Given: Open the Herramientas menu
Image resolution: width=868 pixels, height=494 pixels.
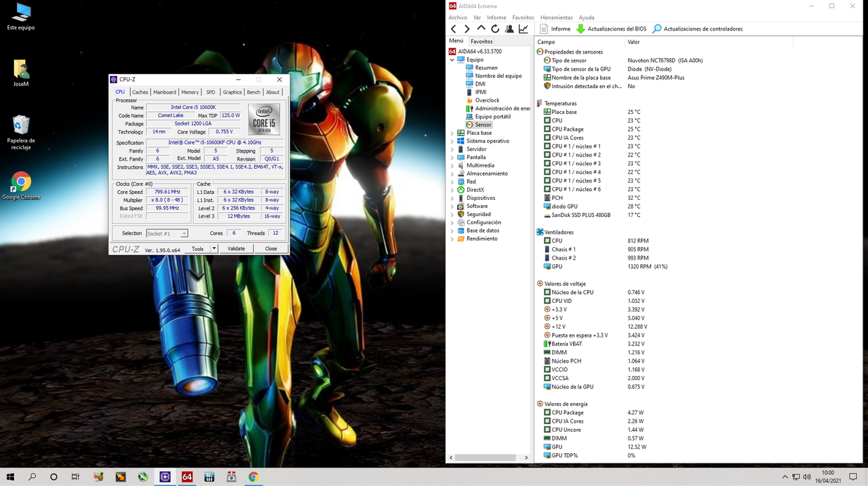Looking at the screenshot, I should 556,18.
